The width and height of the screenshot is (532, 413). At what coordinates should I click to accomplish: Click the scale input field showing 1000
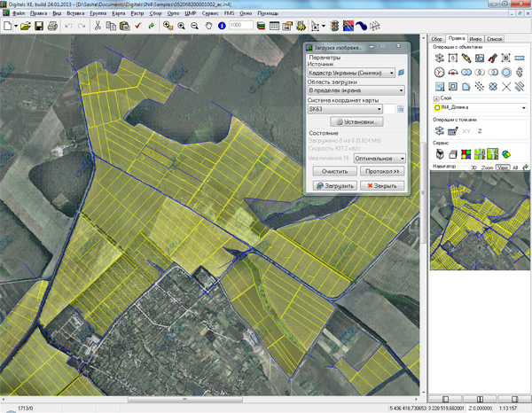point(239,26)
